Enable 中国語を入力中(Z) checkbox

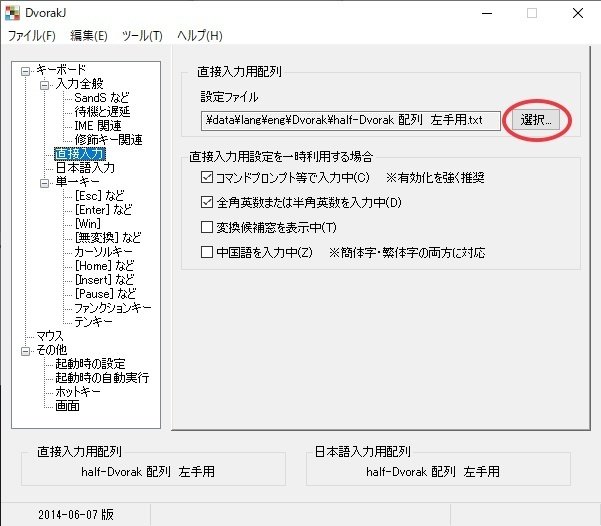tap(207, 252)
